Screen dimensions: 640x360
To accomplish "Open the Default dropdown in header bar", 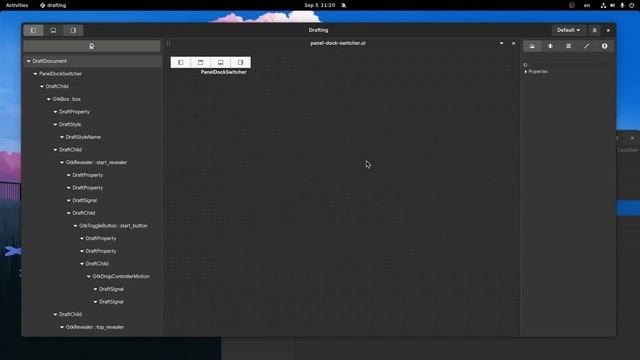I will click(x=568, y=30).
